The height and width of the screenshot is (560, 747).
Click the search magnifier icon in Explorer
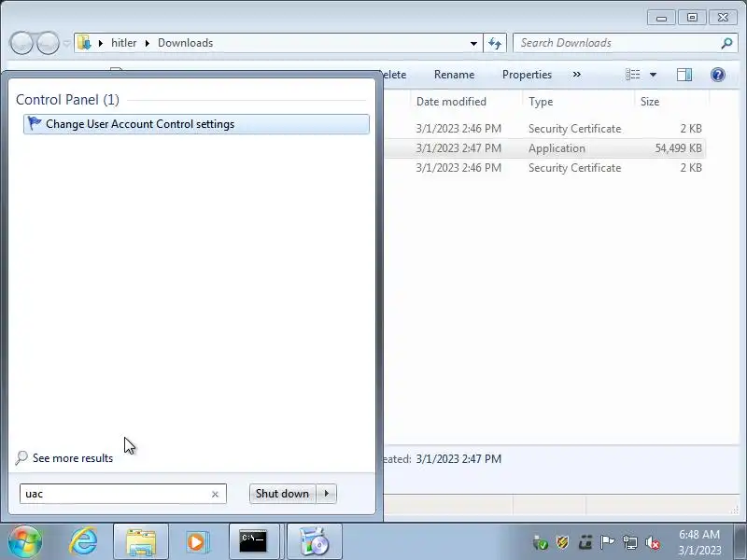pyautogui.click(x=727, y=43)
